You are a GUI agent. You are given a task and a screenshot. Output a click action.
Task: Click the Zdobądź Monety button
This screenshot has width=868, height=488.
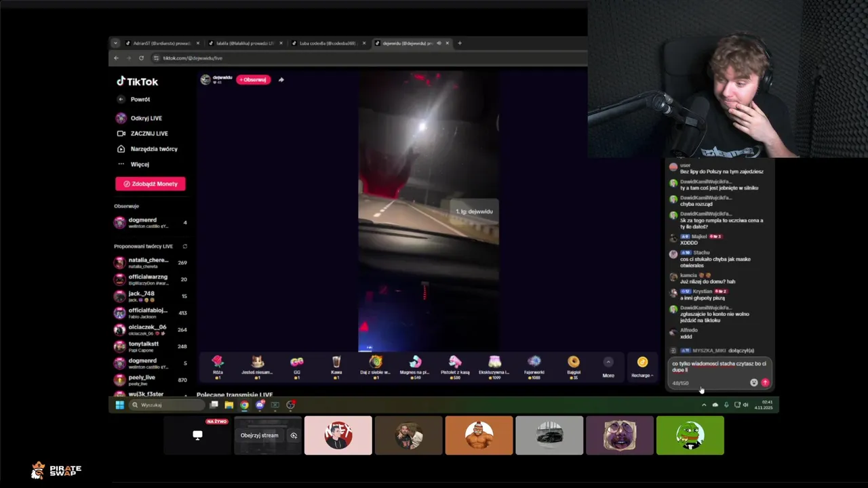(x=150, y=184)
